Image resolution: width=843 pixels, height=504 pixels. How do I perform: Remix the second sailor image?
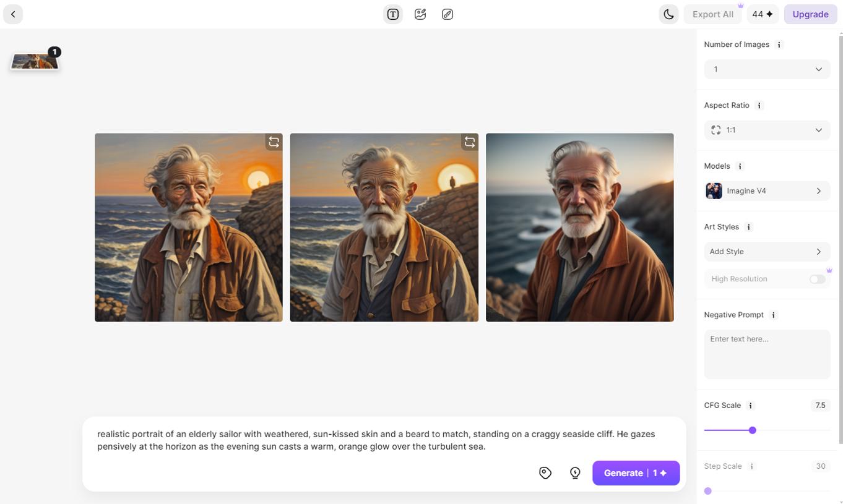tap(470, 142)
